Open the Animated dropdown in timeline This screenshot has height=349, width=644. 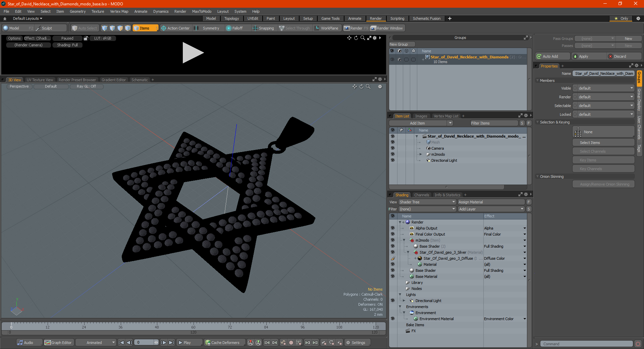pyautogui.click(x=96, y=343)
